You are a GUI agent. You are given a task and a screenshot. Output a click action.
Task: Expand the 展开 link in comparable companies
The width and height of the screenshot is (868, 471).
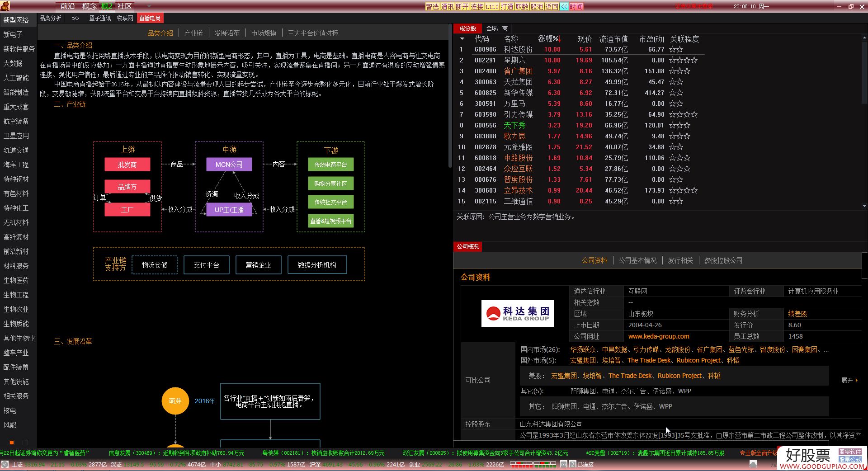click(x=849, y=380)
